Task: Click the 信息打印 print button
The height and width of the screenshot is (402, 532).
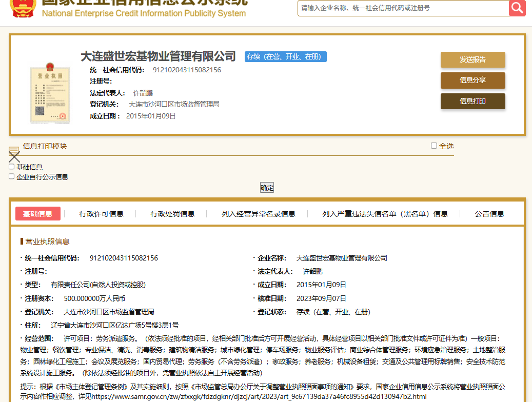Action: pyautogui.click(x=472, y=101)
